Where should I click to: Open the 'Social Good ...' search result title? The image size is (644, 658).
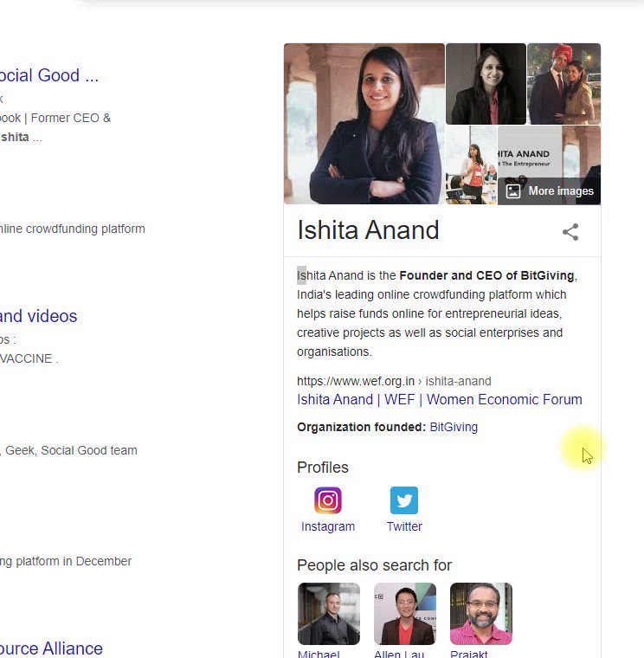point(49,75)
